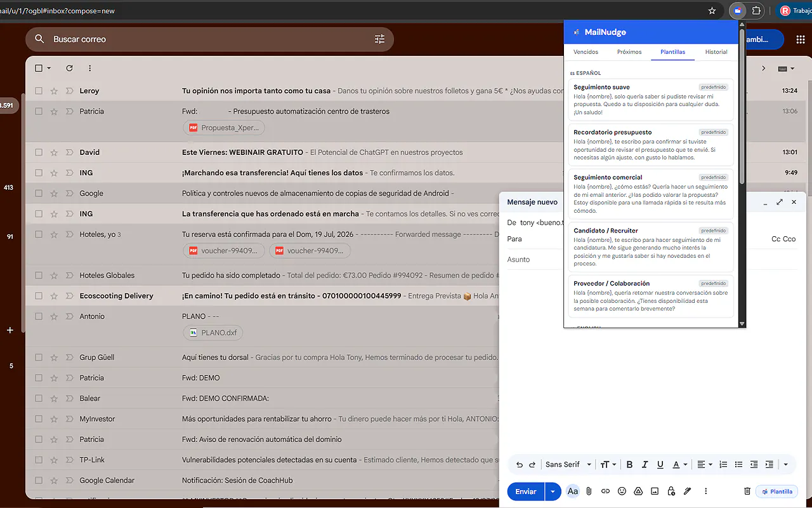
Task: Add Cco recipients in the compose window
Action: click(789, 239)
